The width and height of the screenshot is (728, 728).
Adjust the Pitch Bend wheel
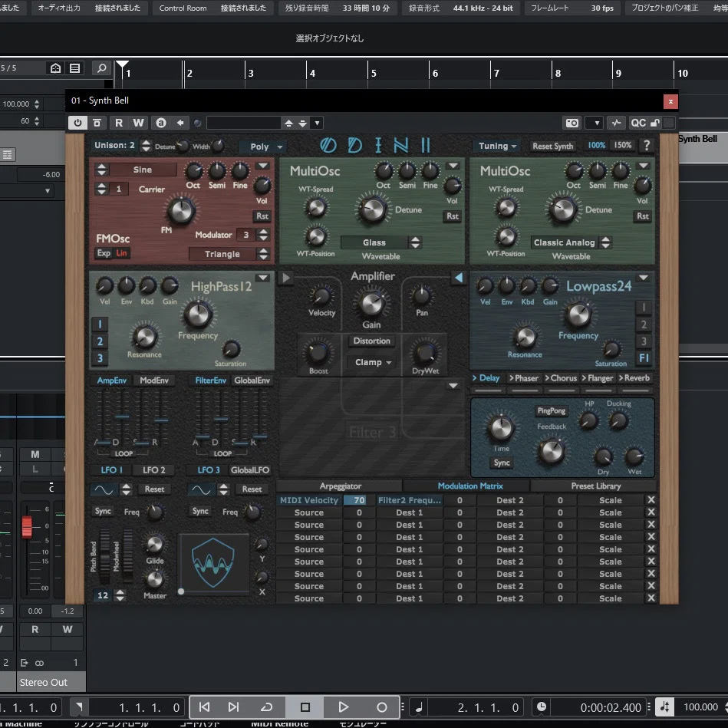pyautogui.click(x=104, y=556)
